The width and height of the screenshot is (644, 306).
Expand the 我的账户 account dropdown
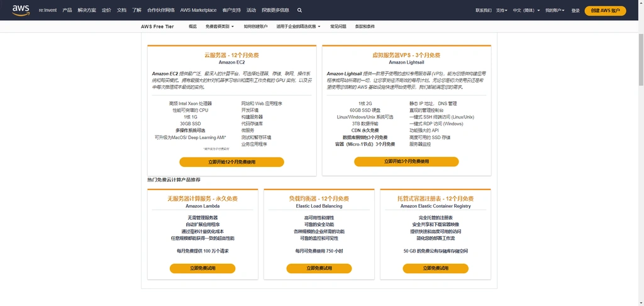[x=555, y=10]
